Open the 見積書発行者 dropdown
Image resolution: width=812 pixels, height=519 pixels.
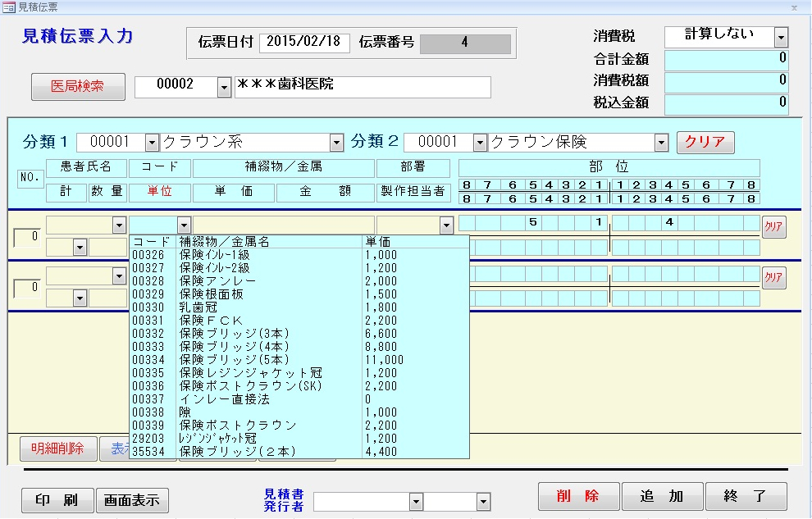point(416,502)
